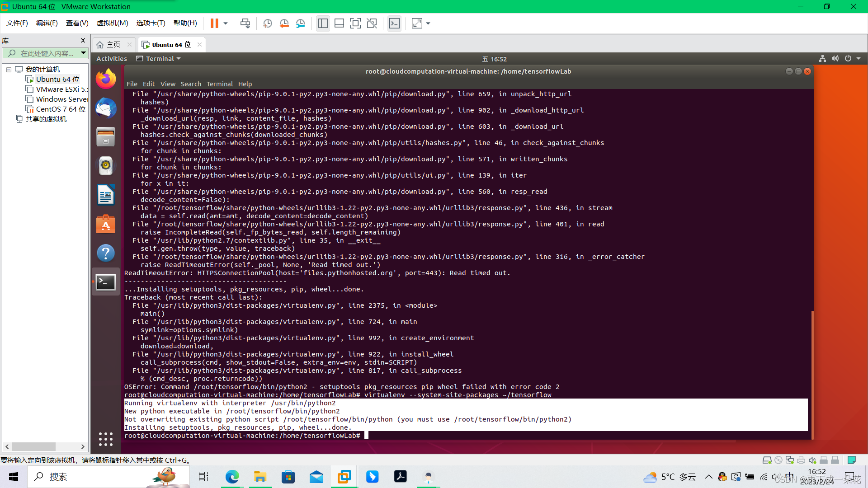Image resolution: width=868 pixels, height=488 pixels.
Task: Click the library horizontal scrollbar thumb
Action: pos(34,446)
